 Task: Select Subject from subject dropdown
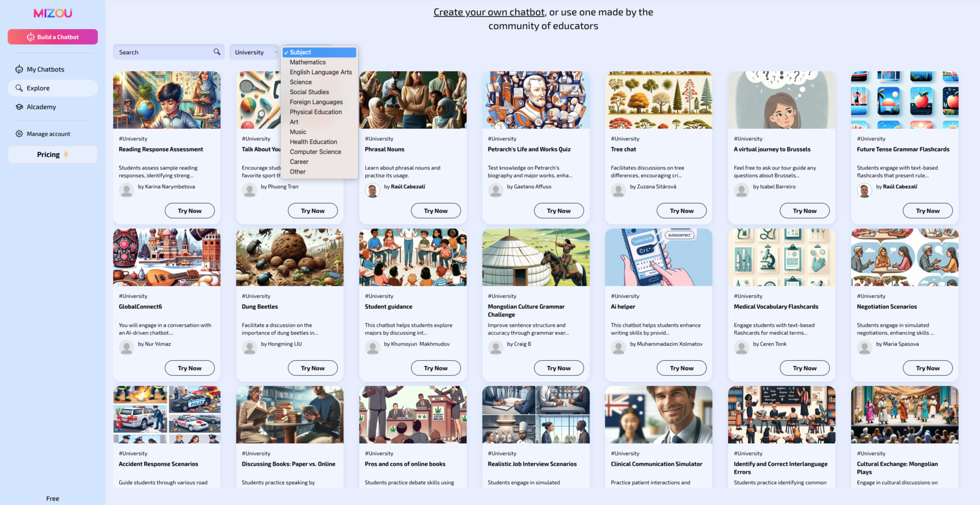[x=319, y=52]
